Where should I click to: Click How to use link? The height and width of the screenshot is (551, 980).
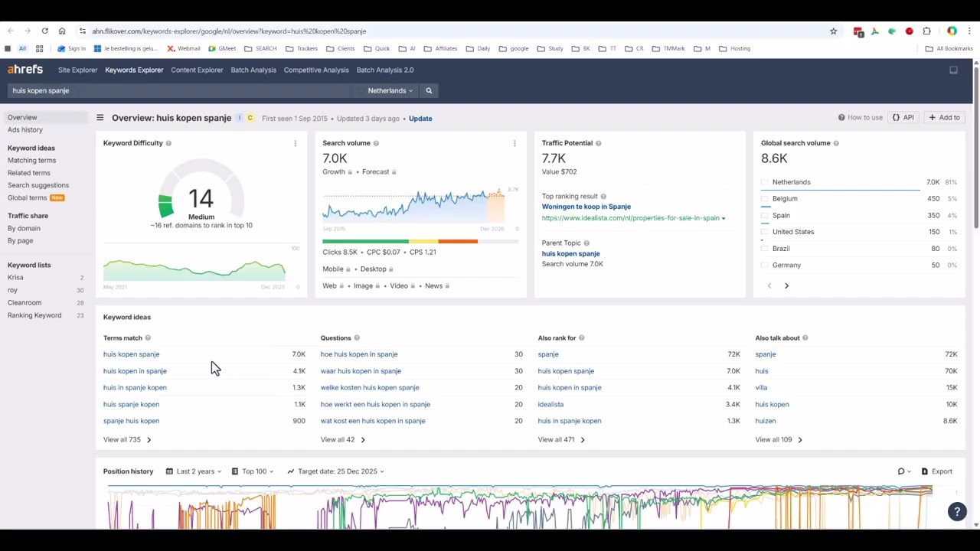coord(861,118)
